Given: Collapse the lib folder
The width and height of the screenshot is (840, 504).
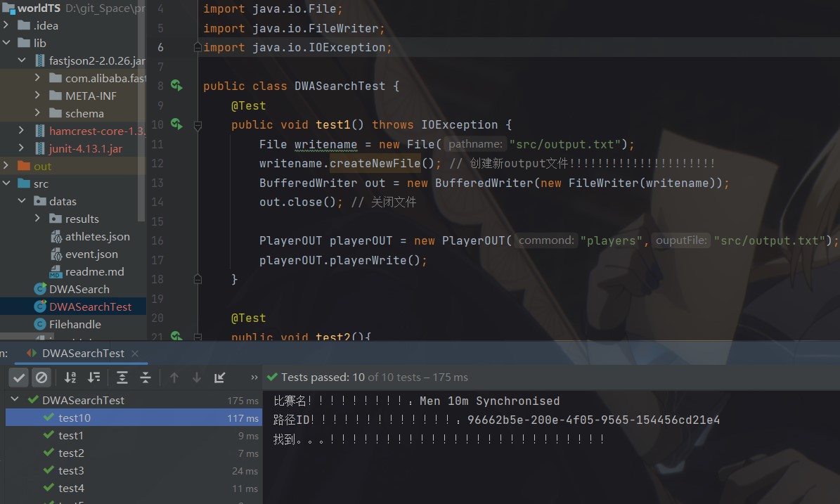Looking at the screenshot, I should pos(6,42).
